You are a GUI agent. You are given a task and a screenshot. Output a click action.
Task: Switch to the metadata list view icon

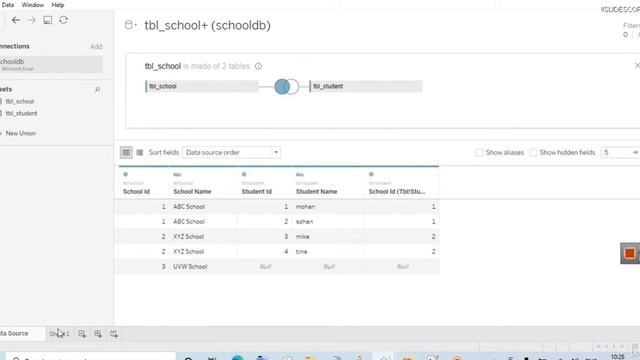(140, 153)
